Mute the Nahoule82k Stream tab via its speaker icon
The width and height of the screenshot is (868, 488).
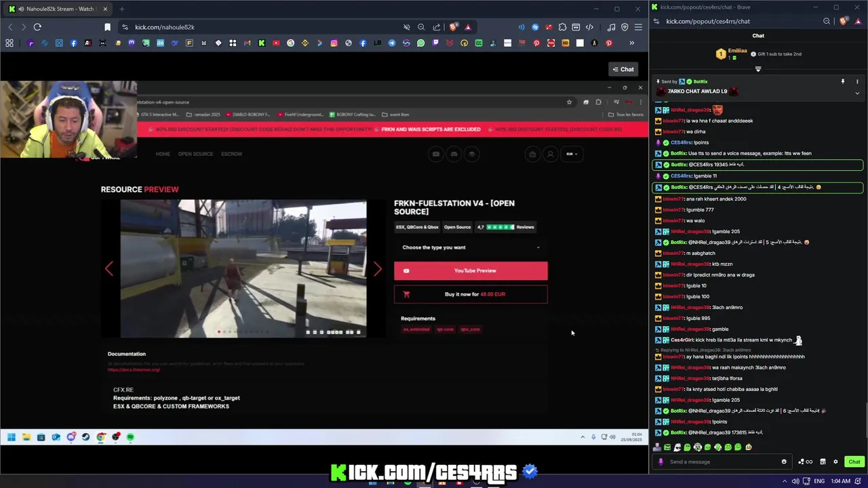[x=22, y=9]
